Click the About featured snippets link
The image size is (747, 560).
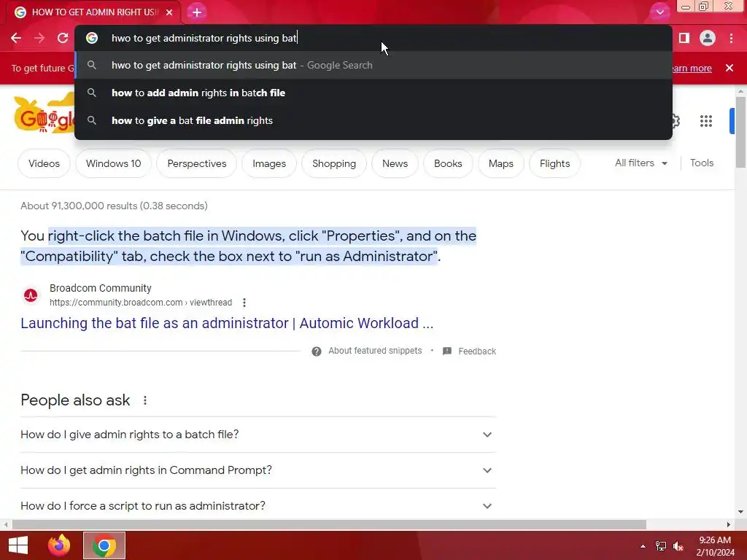tap(375, 351)
